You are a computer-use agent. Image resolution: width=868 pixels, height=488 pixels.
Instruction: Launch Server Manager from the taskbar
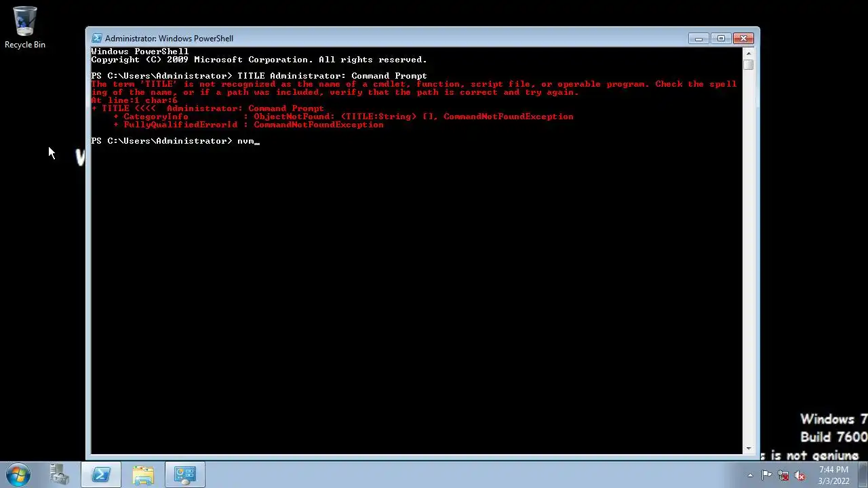59,474
